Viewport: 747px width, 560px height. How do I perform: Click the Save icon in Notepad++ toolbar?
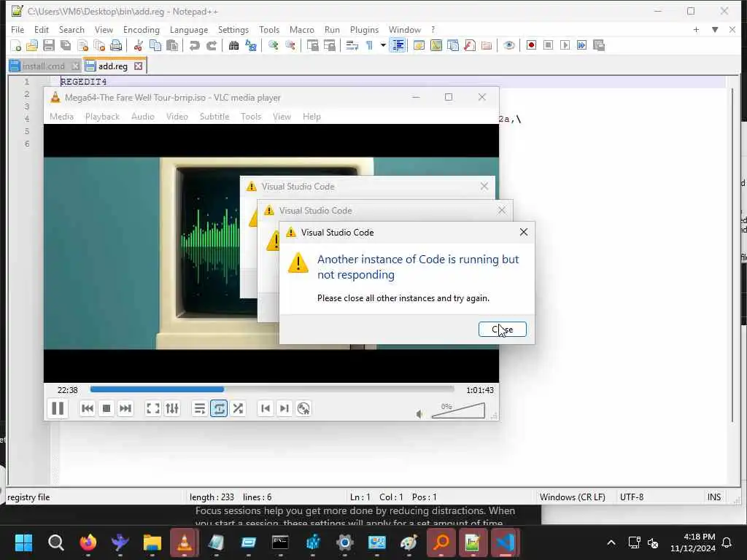pyautogui.click(x=49, y=46)
